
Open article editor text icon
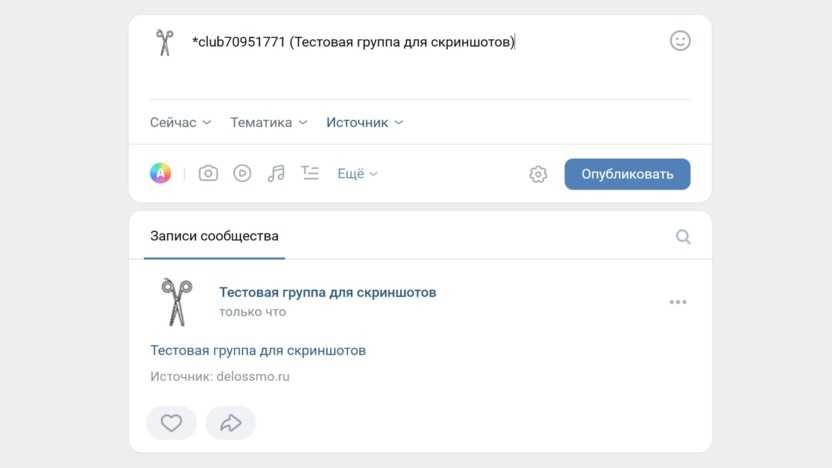(x=310, y=173)
